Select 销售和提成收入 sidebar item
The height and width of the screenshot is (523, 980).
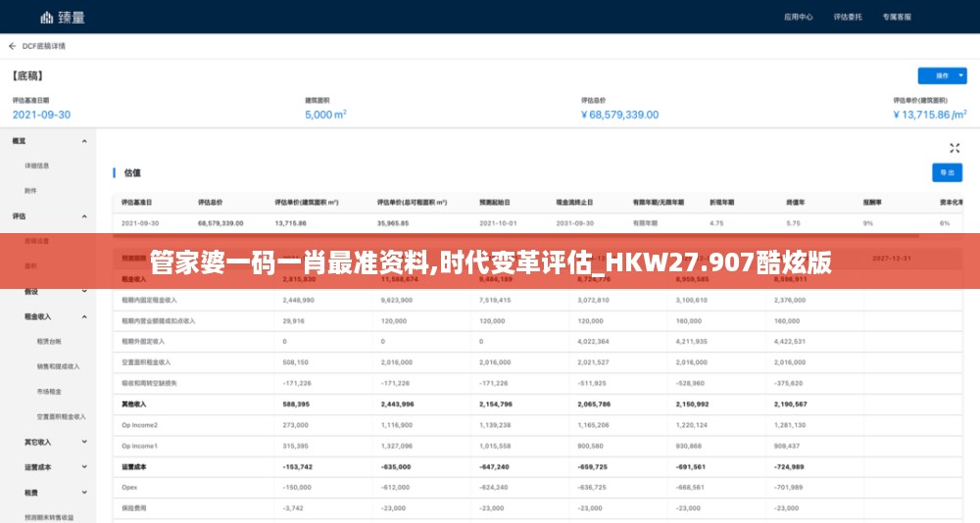(x=55, y=366)
